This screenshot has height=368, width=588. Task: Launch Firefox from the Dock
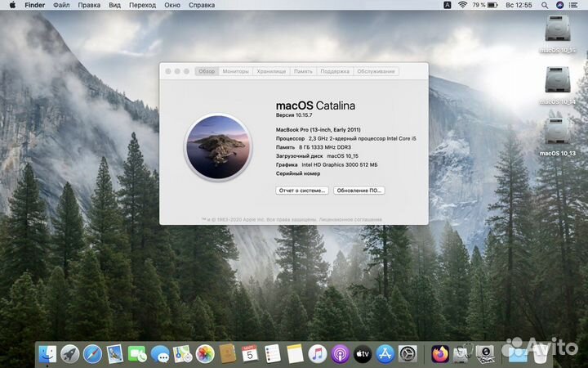tap(440, 354)
